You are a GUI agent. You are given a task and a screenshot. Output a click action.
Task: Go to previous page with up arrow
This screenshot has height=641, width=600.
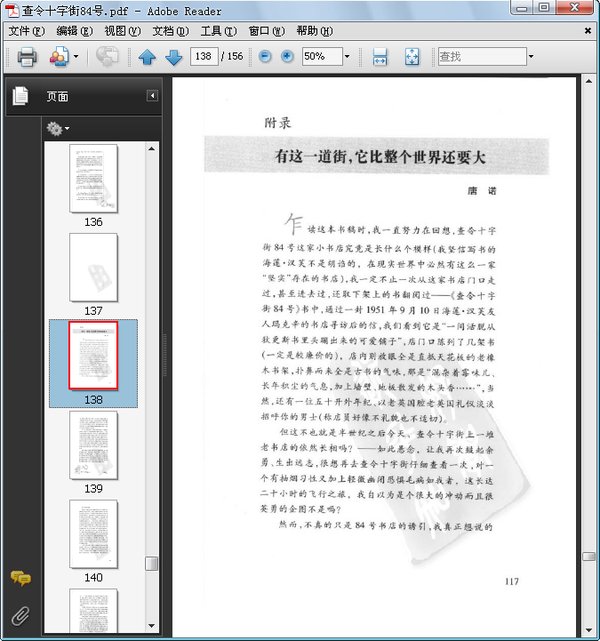[148, 57]
